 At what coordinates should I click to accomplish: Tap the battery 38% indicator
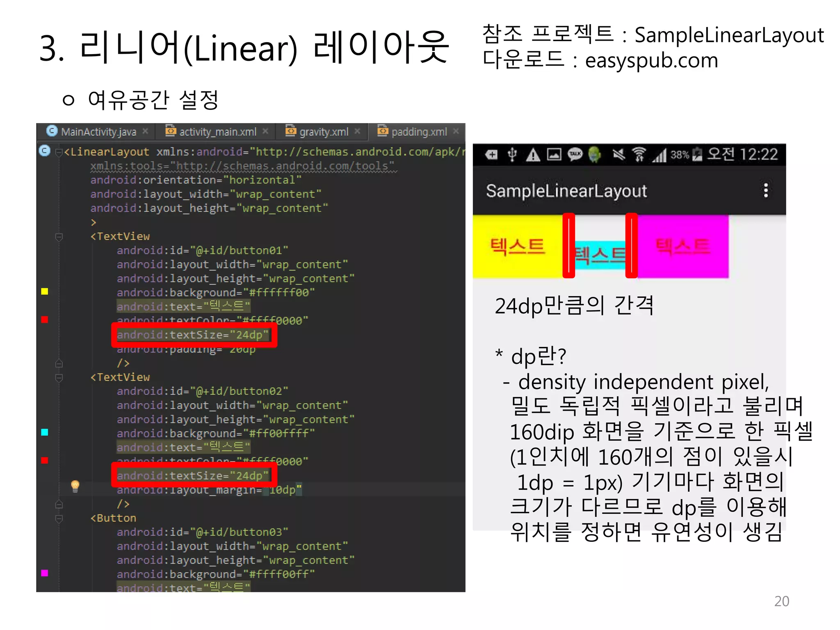tap(686, 155)
